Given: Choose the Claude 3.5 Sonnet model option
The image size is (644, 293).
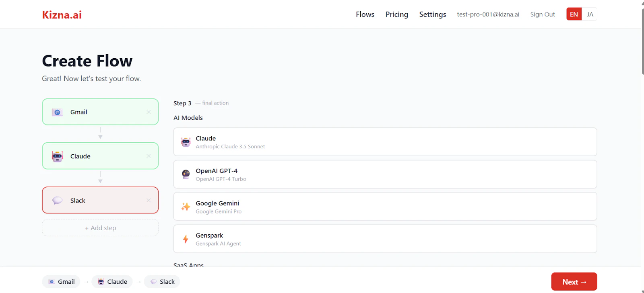Looking at the screenshot, I should tap(385, 142).
